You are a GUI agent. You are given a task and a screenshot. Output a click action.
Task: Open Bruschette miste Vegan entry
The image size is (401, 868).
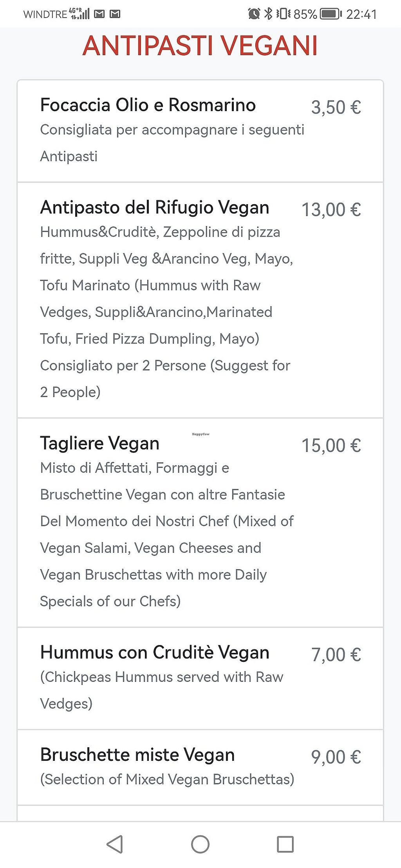[137, 755]
